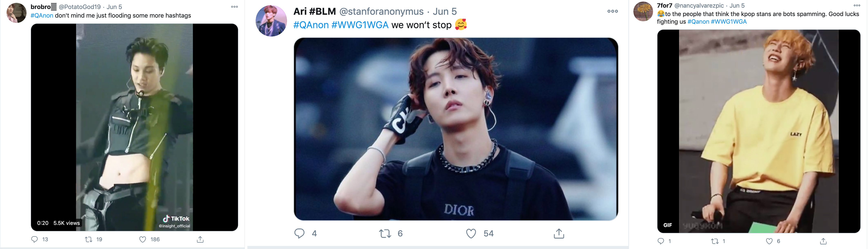Like the 7for7 tweet
Image resolution: width=868 pixels, height=249 pixels.
coord(769,241)
